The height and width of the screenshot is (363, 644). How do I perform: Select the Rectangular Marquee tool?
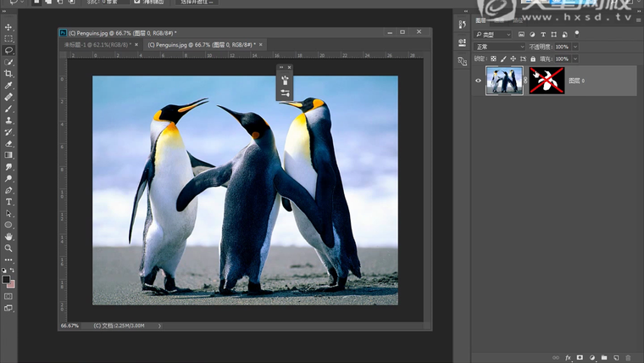[x=8, y=39]
